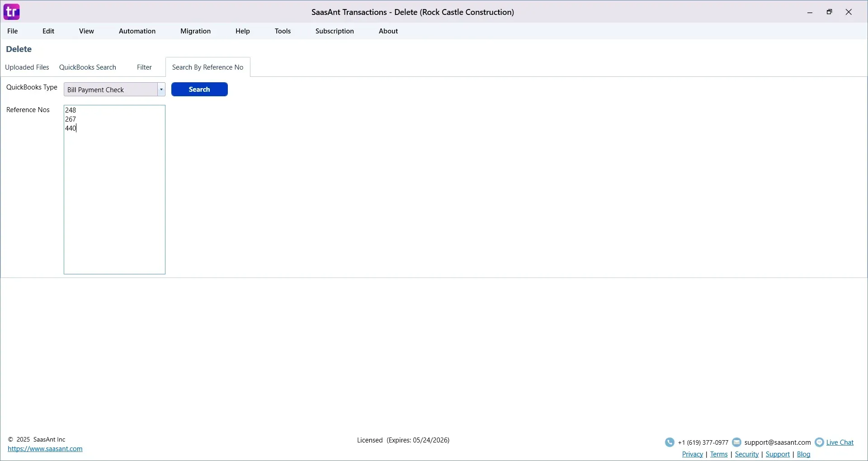Open the Edit menu
Viewport: 868px width, 461px height.
(48, 31)
